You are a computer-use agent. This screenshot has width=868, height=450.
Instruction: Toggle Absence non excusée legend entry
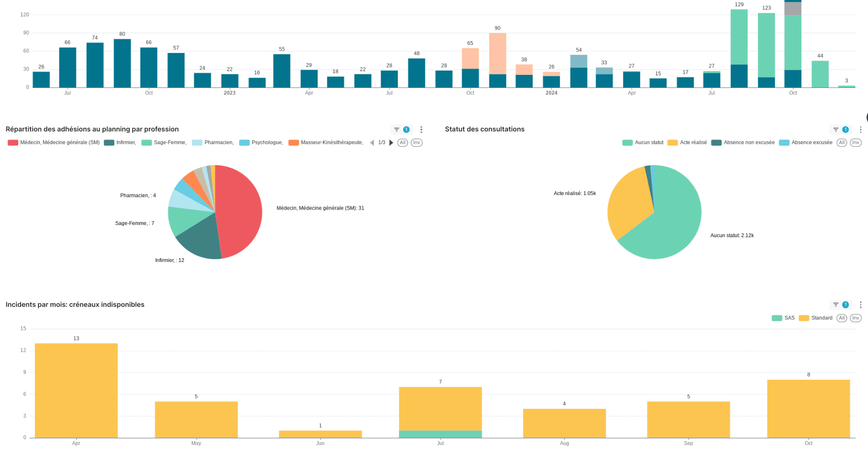coord(743,143)
